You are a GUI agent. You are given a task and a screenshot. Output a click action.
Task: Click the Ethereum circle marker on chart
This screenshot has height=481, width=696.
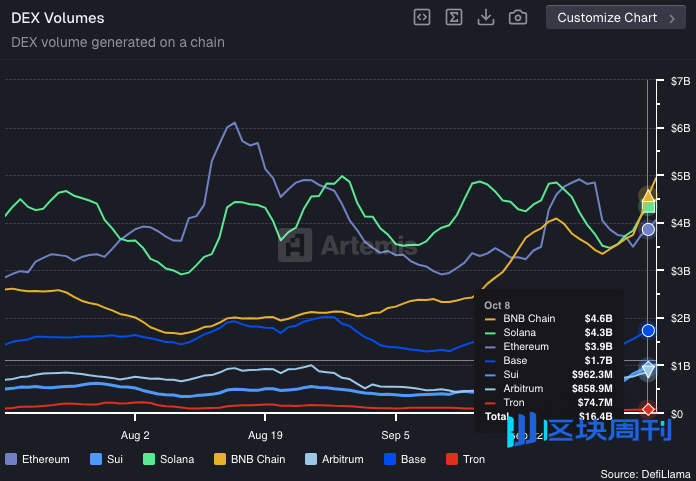[648, 229]
